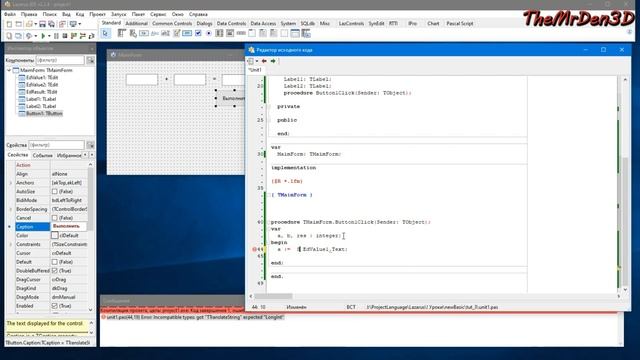Click the Step Into debug icon
Screen dimensions: 640x360
pyautogui.click(x=73, y=36)
